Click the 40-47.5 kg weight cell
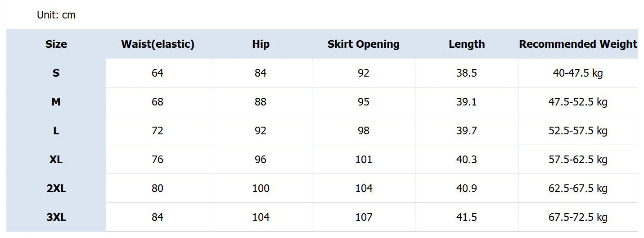This screenshot has width=644, height=238. [x=578, y=73]
